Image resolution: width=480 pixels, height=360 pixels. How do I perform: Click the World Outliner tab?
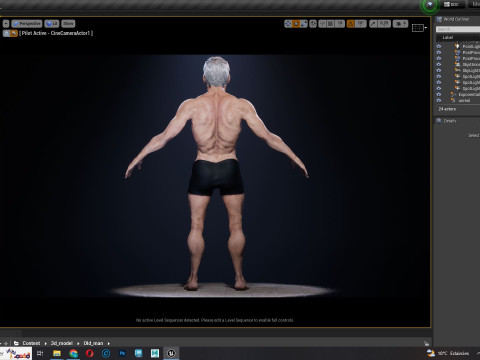454,19
